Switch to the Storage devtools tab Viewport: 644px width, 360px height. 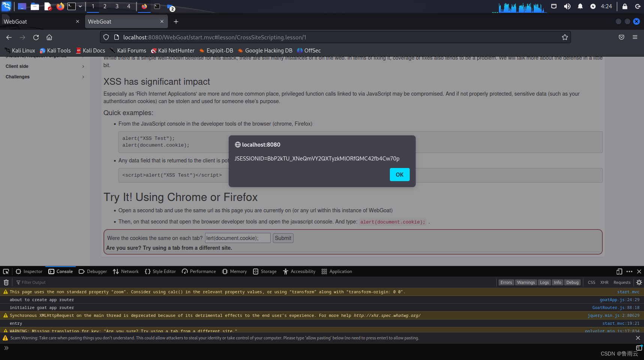265,271
